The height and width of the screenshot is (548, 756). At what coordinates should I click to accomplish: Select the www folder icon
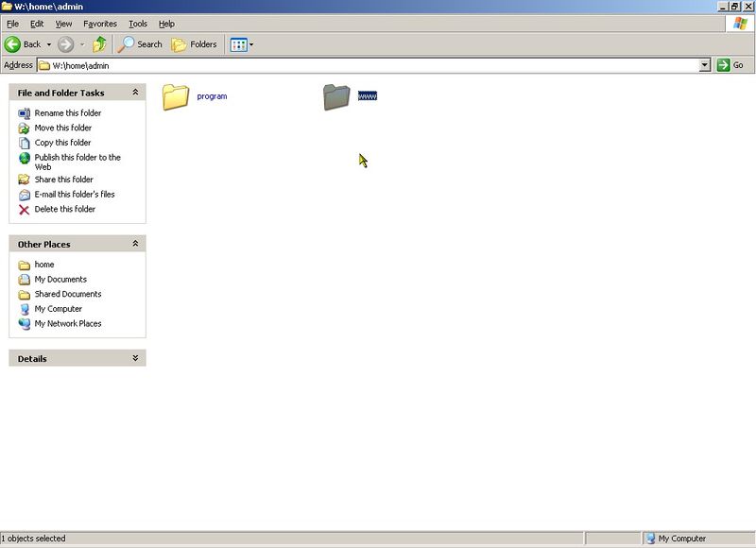tap(336, 97)
